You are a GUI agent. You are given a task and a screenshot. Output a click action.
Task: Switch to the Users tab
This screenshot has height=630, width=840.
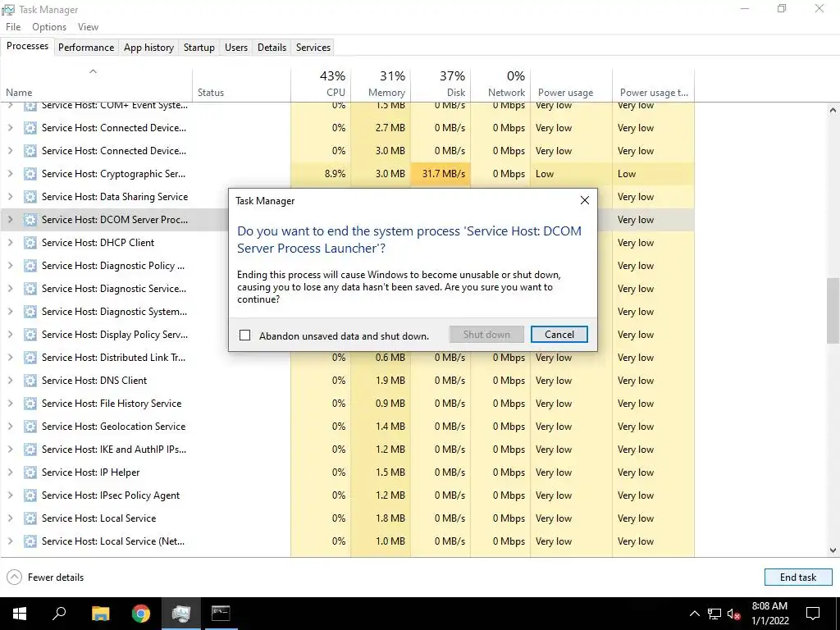235,47
